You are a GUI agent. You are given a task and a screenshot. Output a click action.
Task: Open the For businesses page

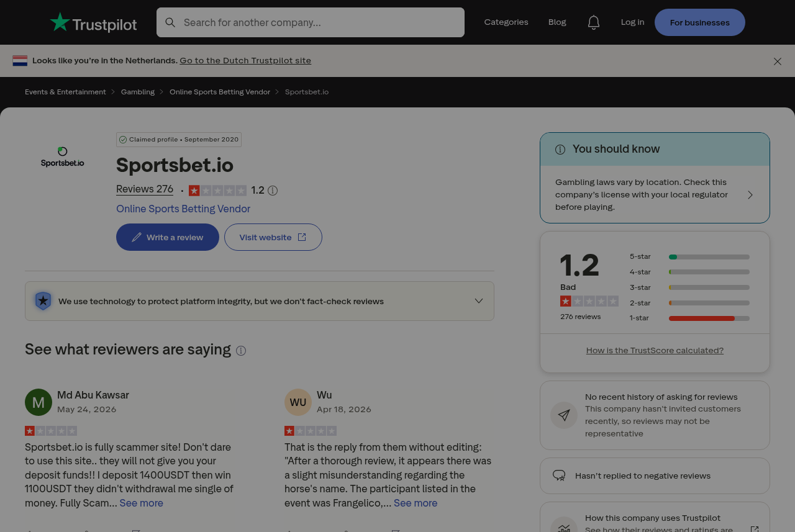click(x=700, y=22)
